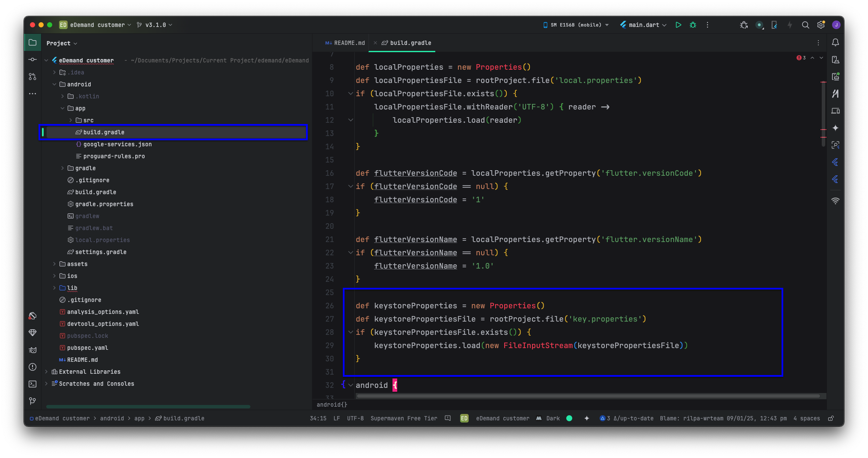Trigger Flutter hot reload lightning icon
Image resolution: width=868 pixels, height=458 pixels.
790,25
